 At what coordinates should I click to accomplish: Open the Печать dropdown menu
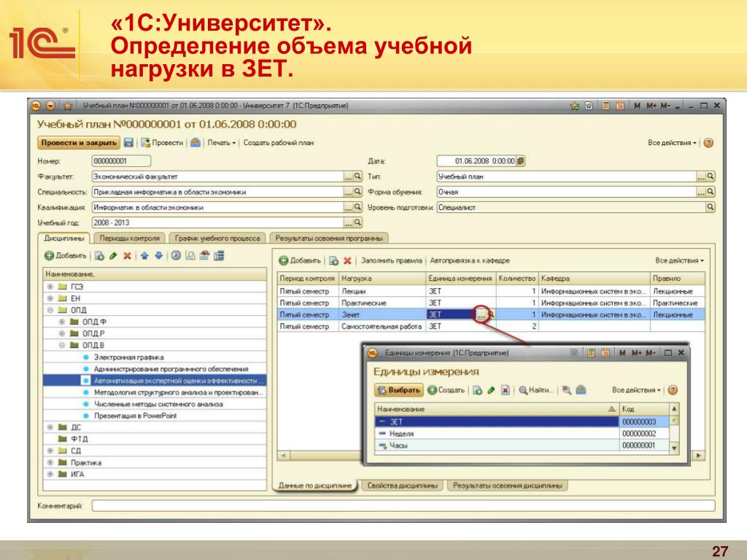coord(222,142)
